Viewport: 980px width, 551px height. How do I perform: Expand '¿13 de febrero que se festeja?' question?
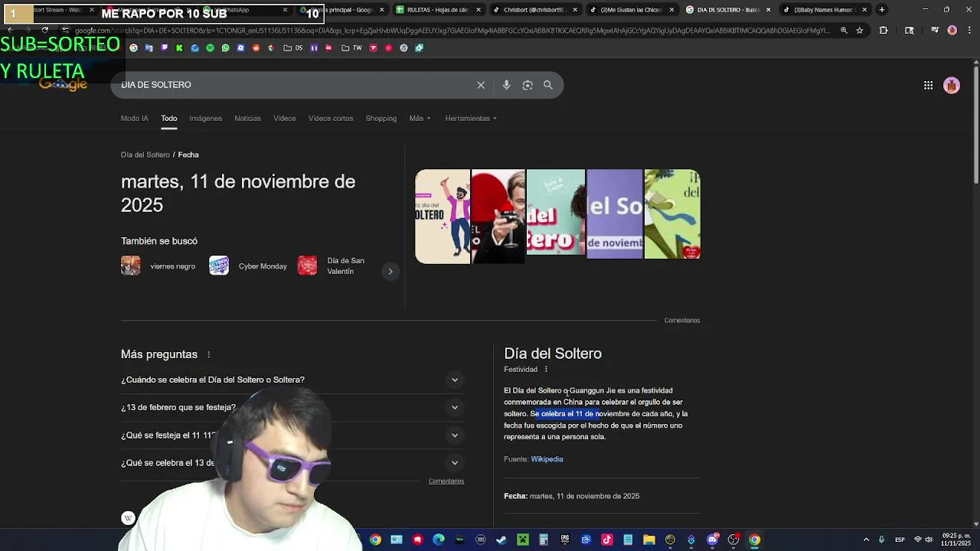pyautogui.click(x=292, y=407)
